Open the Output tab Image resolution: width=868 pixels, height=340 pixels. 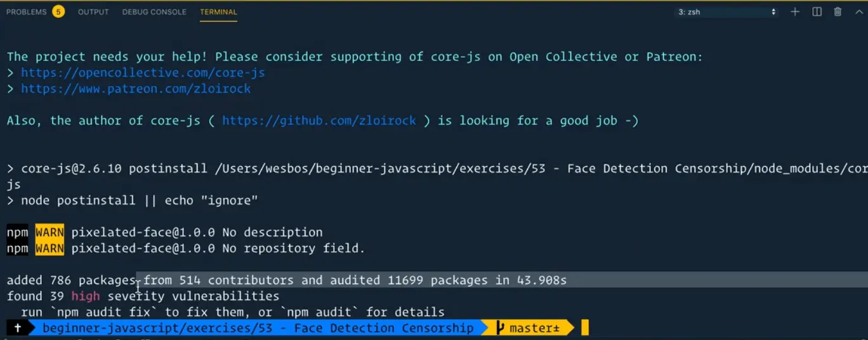[x=93, y=12]
